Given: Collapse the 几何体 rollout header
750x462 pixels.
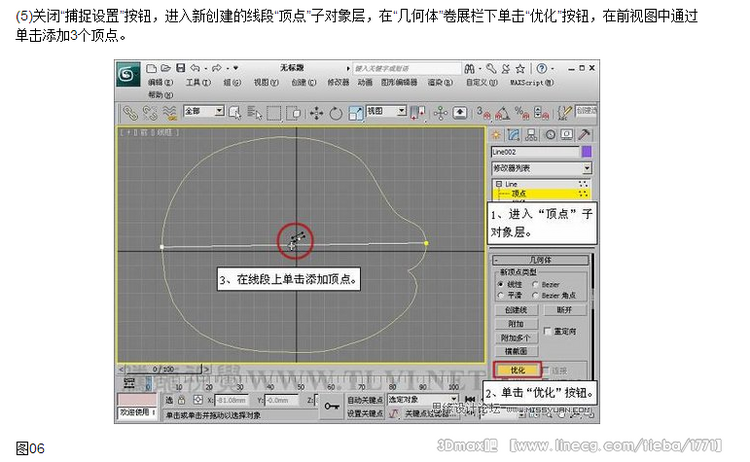Looking at the screenshot, I should click(x=541, y=260).
